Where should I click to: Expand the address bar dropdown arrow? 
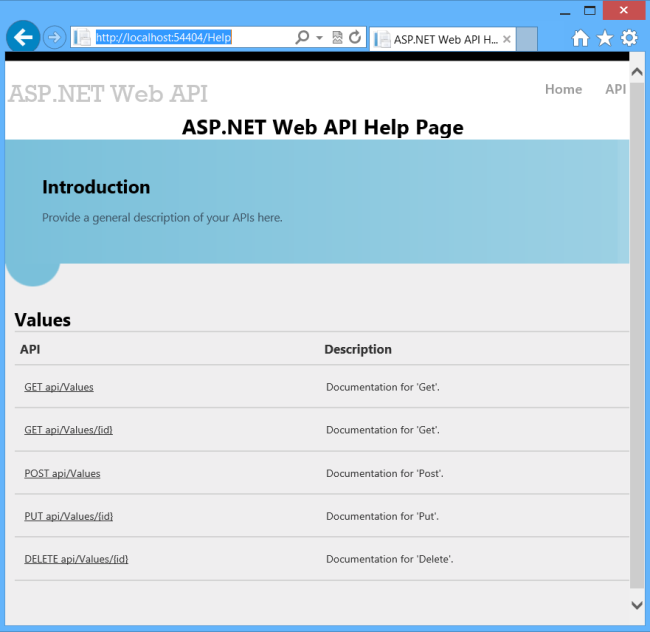319,38
